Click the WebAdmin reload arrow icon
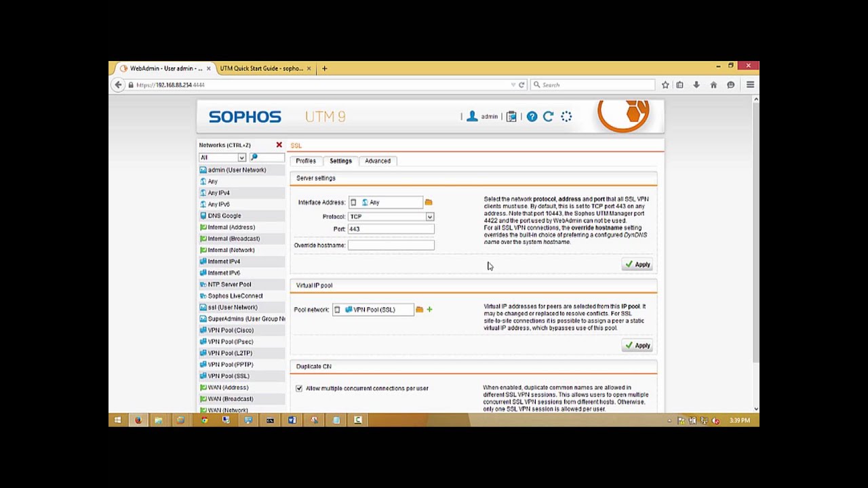 point(549,117)
